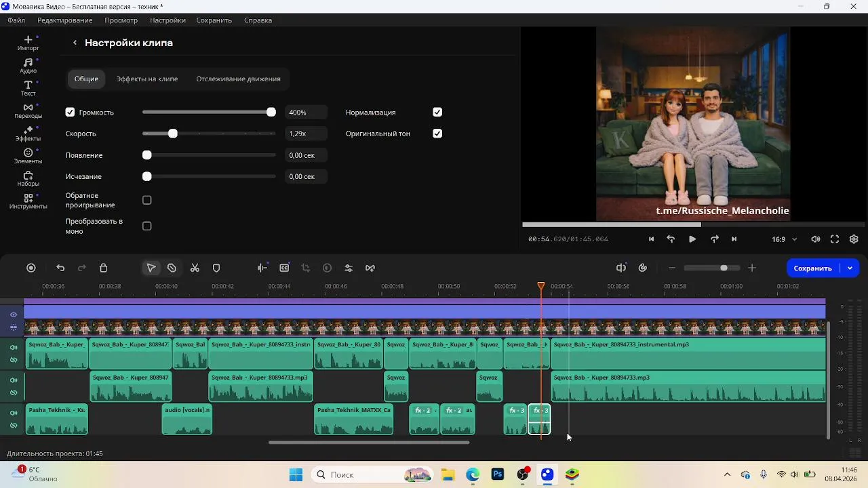Uncheck the Нормализация checkbox
Image resolution: width=868 pixels, height=488 pixels.
[x=437, y=113]
